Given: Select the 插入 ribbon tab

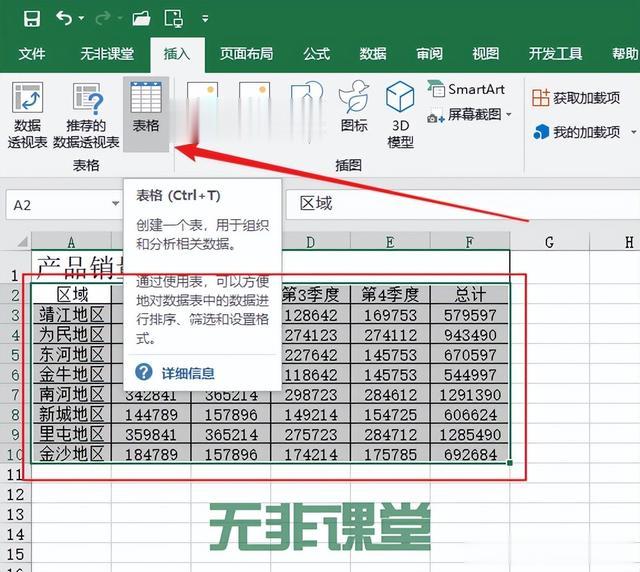Looking at the screenshot, I should pos(177,54).
